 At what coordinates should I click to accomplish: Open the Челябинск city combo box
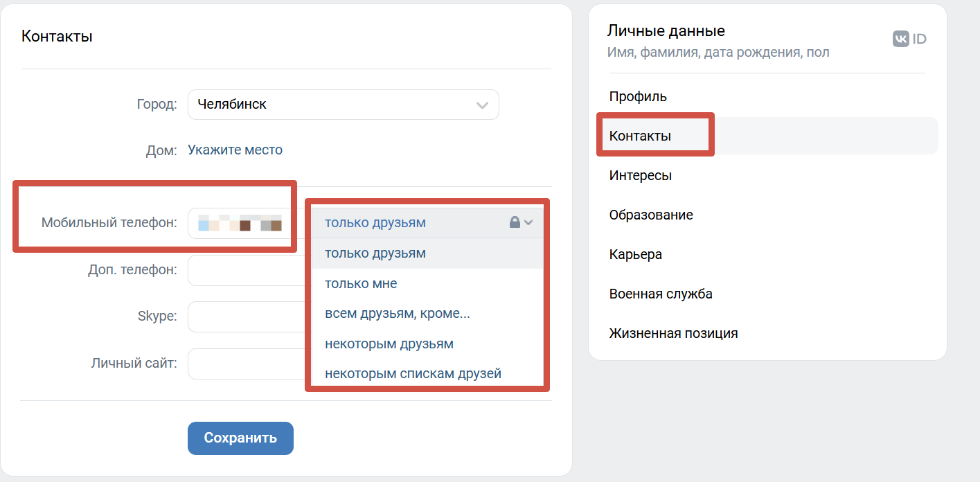[332, 105]
